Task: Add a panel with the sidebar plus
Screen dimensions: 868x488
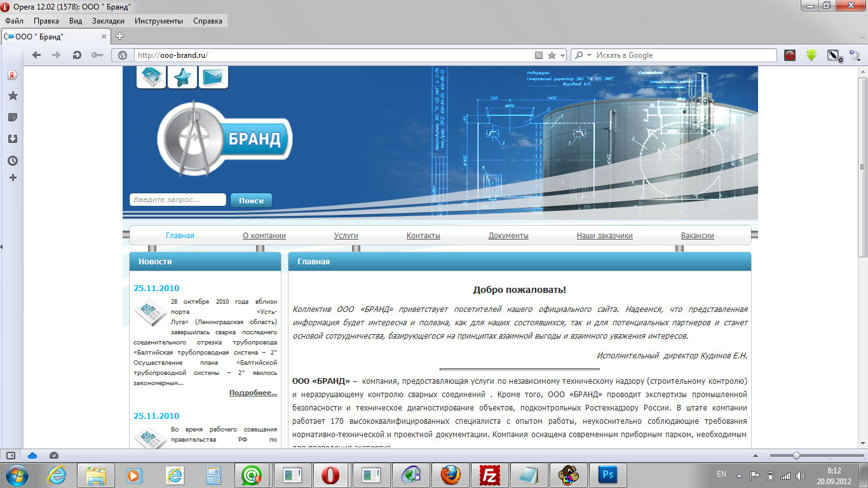Action: [x=12, y=177]
